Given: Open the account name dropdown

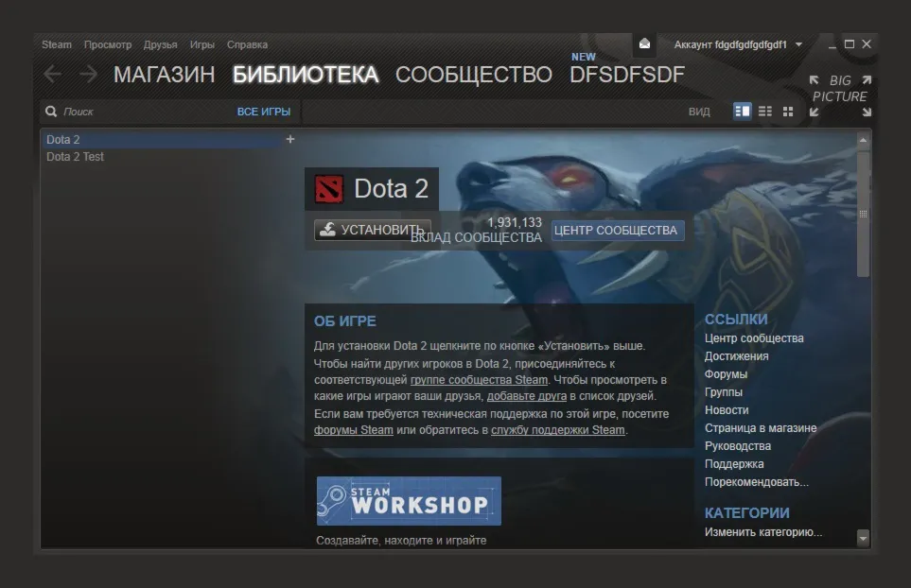Looking at the screenshot, I should pos(738,44).
